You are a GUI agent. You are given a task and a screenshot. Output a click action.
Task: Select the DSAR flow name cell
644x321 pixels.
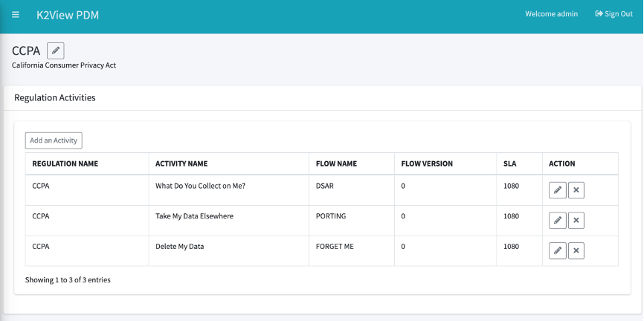352,190
